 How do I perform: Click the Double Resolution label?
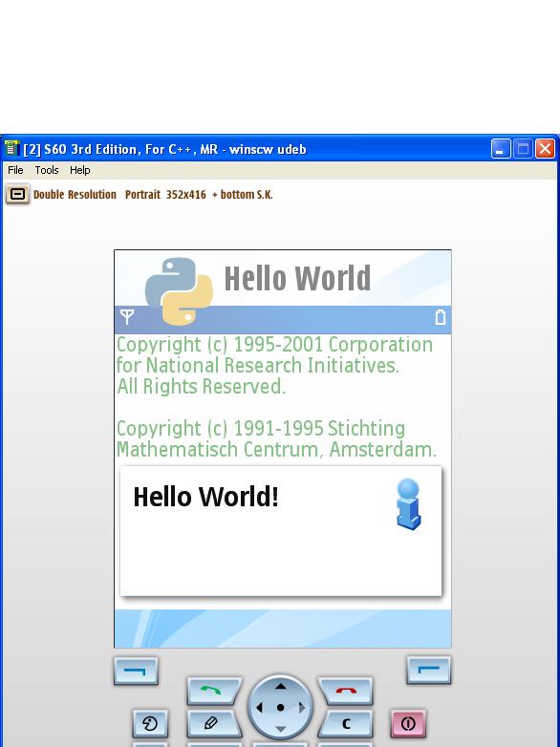click(x=75, y=194)
